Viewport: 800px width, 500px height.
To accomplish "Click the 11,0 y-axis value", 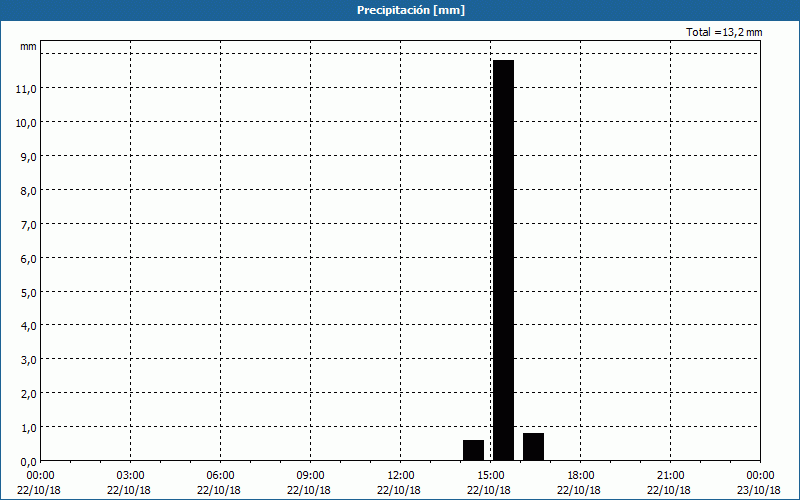I will 26,89.
